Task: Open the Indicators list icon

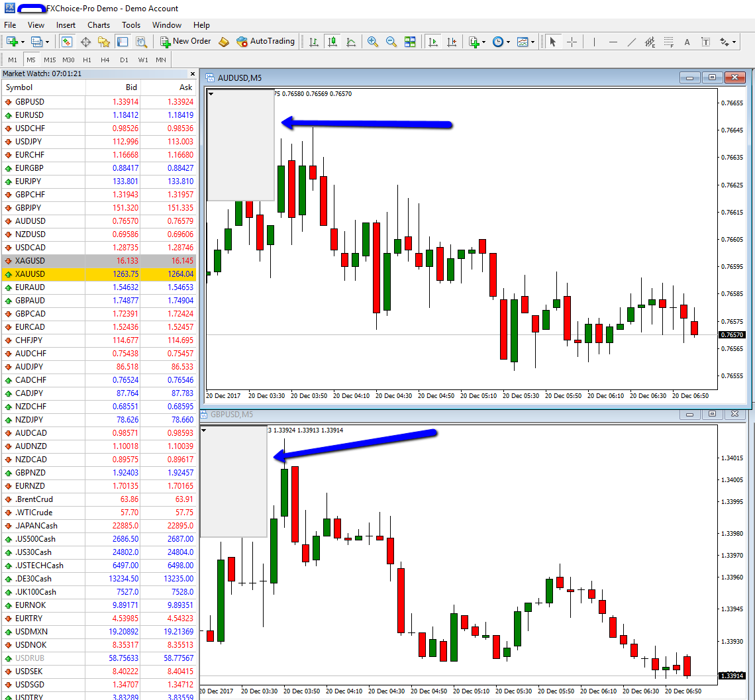Action: [x=474, y=42]
